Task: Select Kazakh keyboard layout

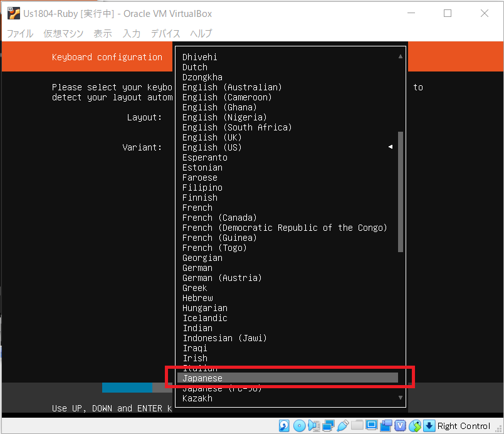Action: 197,398
